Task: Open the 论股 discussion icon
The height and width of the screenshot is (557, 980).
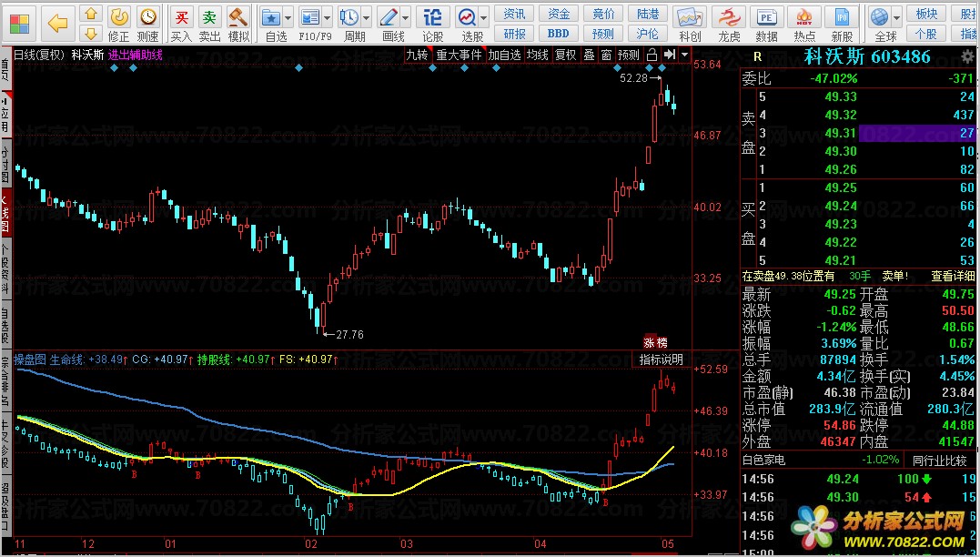Action: [432, 17]
